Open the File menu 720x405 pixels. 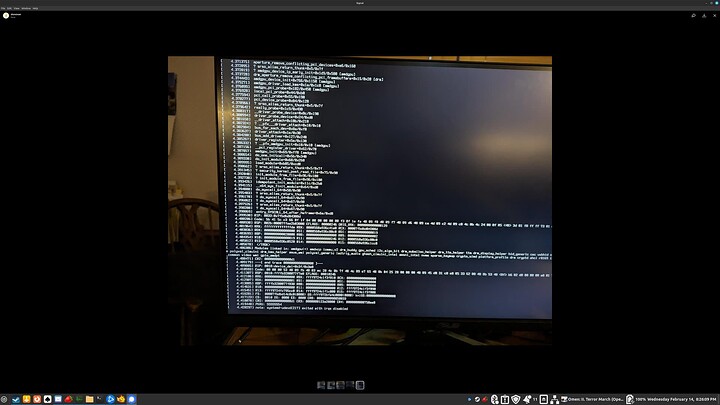tap(3, 8)
